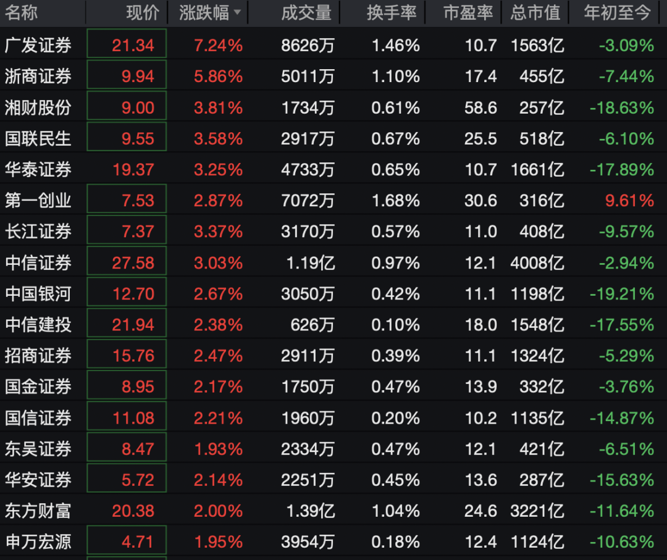Screen dimensions: 667x560
Task: Click the 27.58 price cell of 中信证券
Action: 125,263
